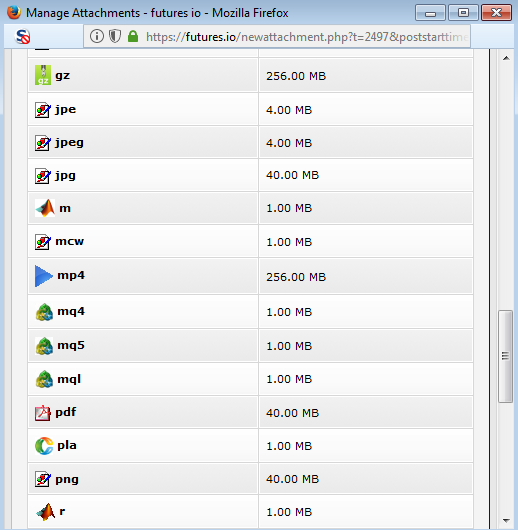Click the 1.00 MB size for mq5
Image resolution: width=518 pixels, height=530 pixels.
coord(289,346)
